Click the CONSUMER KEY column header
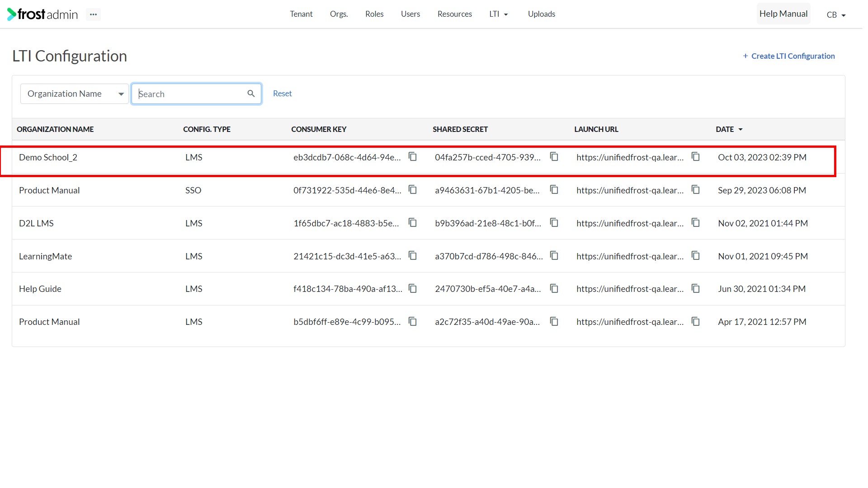Viewport: 868px width, 488px height. click(x=319, y=129)
